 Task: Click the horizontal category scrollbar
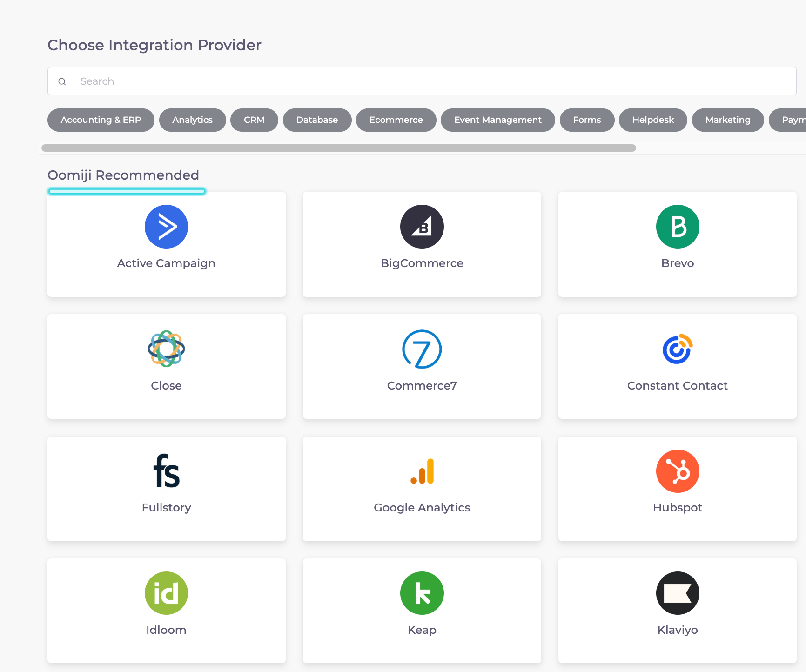[x=339, y=148]
